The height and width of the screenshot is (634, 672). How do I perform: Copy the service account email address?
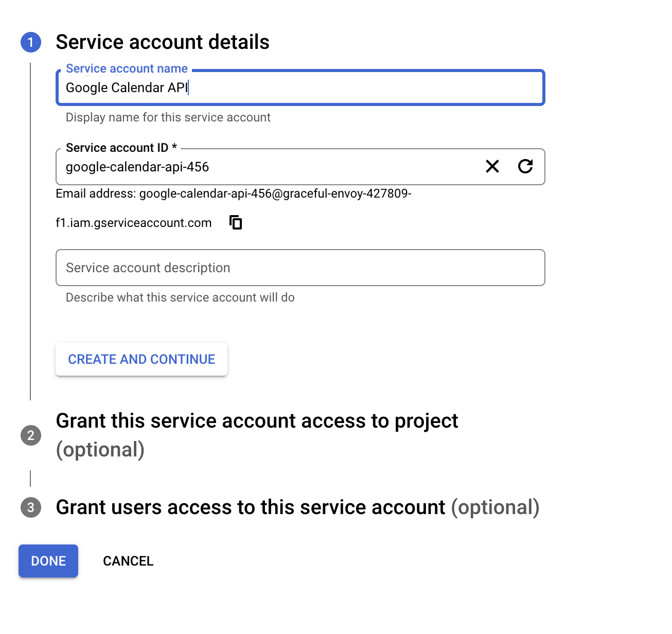pyautogui.click(x=236, y=222)
